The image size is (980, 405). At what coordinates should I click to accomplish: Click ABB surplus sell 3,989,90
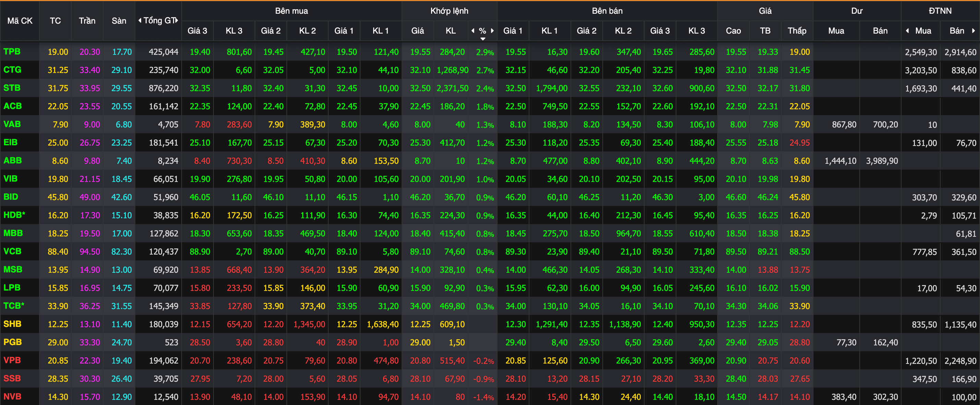point(882,161)
